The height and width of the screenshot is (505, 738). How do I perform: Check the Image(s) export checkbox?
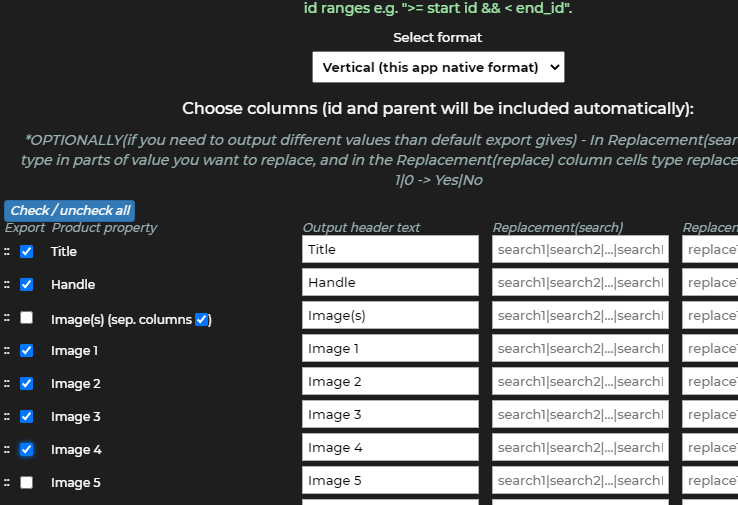[27, 318]
